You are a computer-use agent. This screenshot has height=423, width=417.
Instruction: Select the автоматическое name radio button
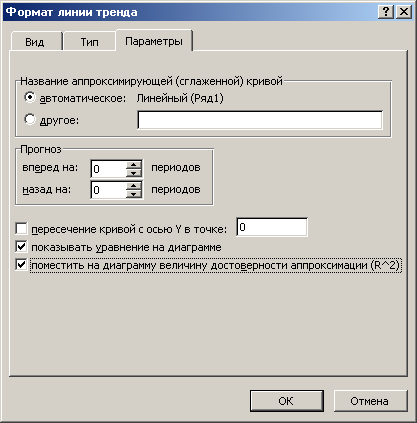pyautogui.click(x=30, y=98)
